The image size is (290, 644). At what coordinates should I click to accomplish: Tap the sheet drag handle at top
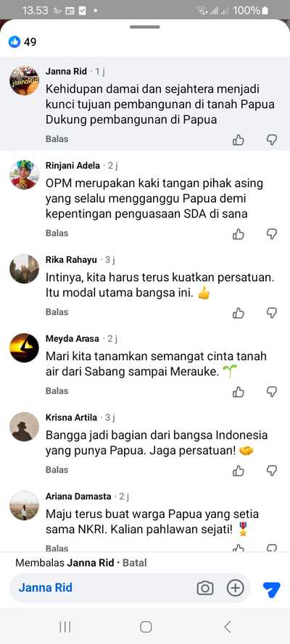tap(145, 27)
